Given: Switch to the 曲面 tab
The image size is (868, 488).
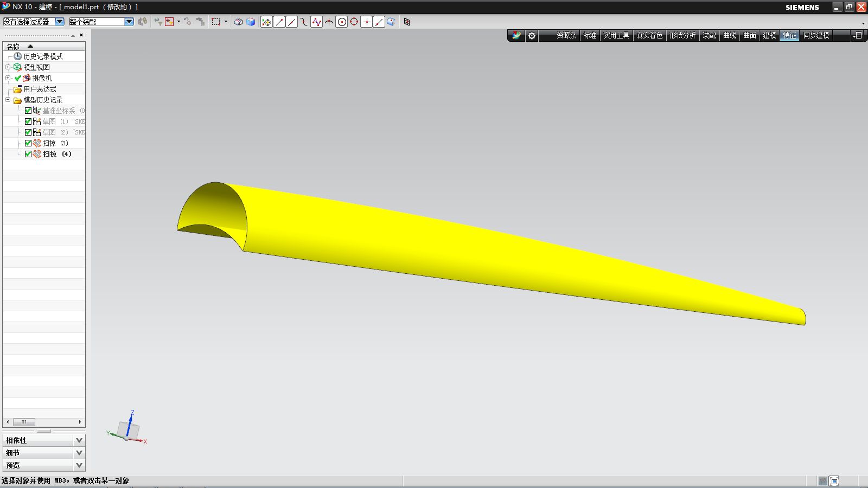Looking at the screenshot, I should (x=750, y=36).
